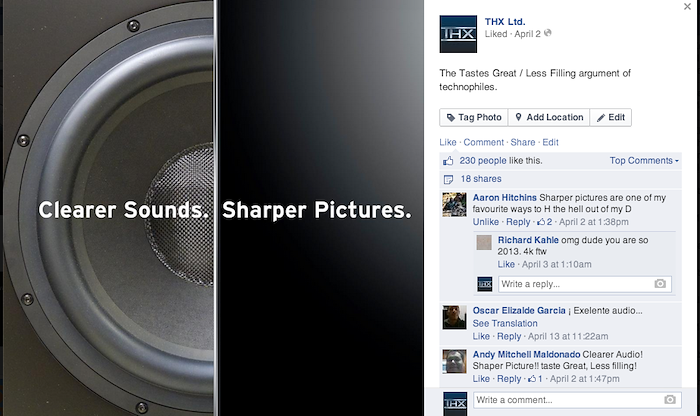Click the Add Location button
This screenshot has width=700, height=416.
click(x=549, y=117)
